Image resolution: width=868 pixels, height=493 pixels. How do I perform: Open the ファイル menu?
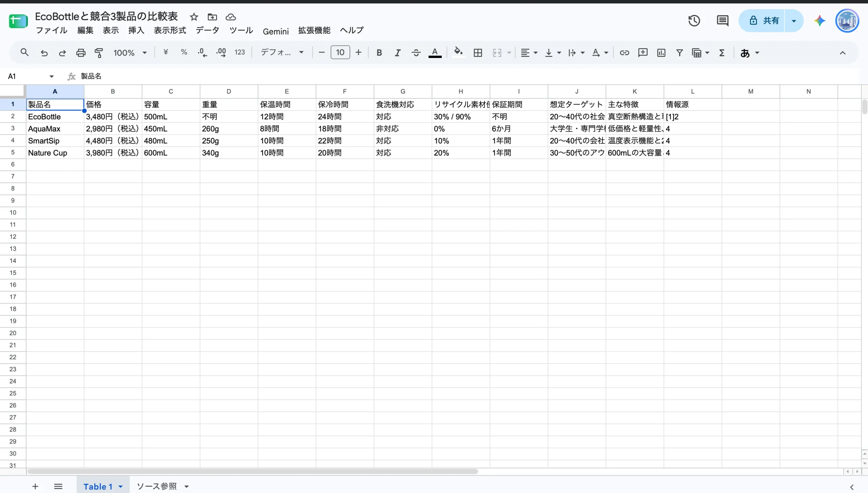click(x=52, y=31)
